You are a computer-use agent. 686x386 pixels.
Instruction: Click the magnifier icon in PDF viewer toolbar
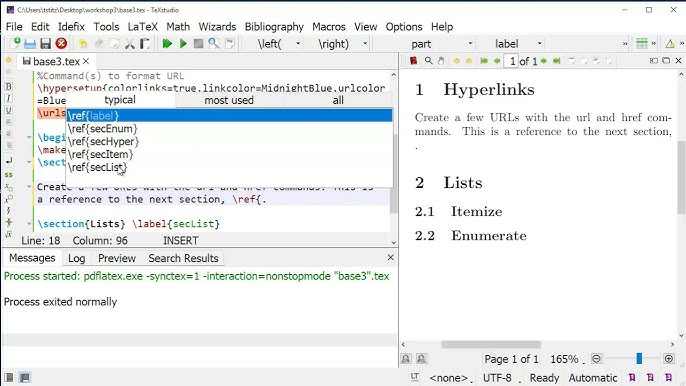pyautogui.click(x=429, y=61)
